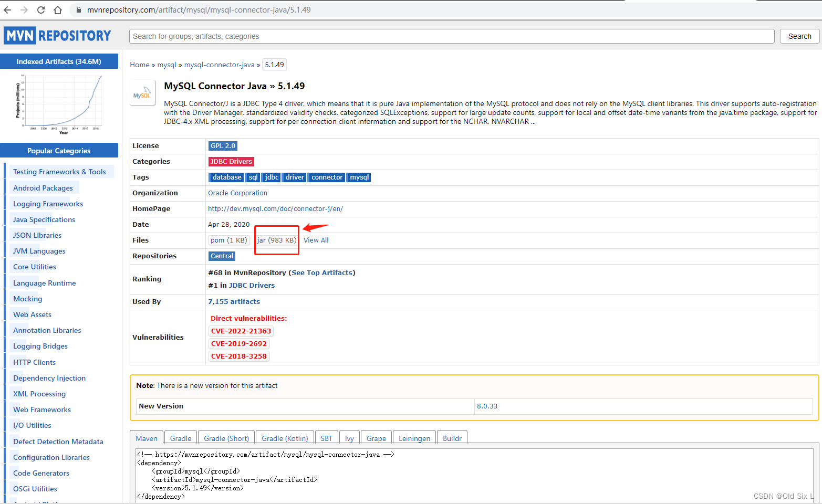The image size is (822, 504).
Task: Open XML Processing category
Action: (39, 394)
